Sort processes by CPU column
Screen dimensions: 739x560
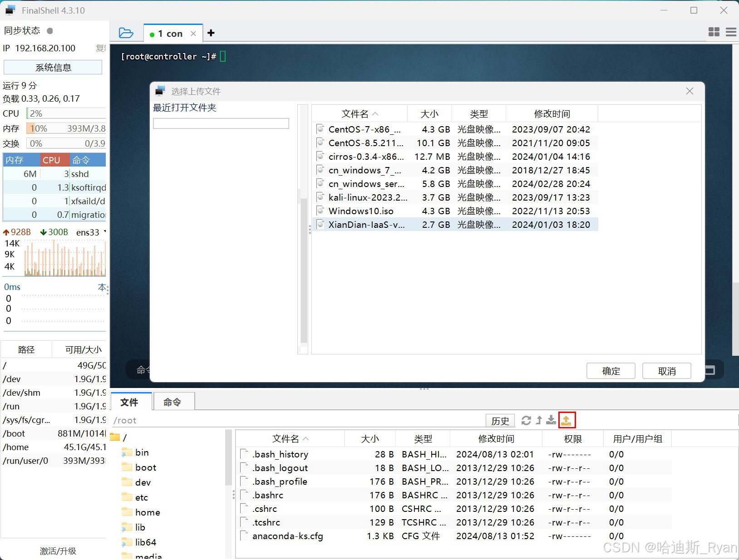coord(55,160)
